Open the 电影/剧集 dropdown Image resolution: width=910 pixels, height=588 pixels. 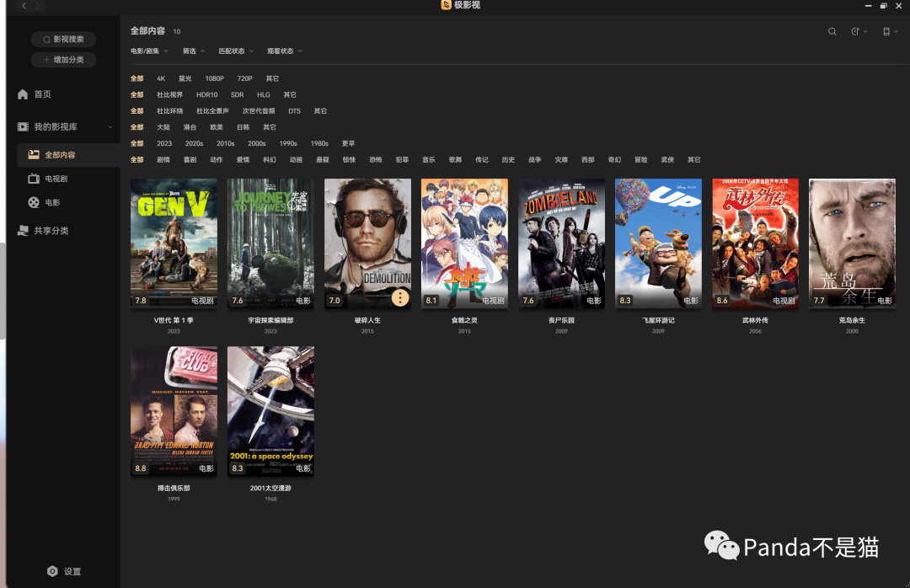tap(149, 51)
